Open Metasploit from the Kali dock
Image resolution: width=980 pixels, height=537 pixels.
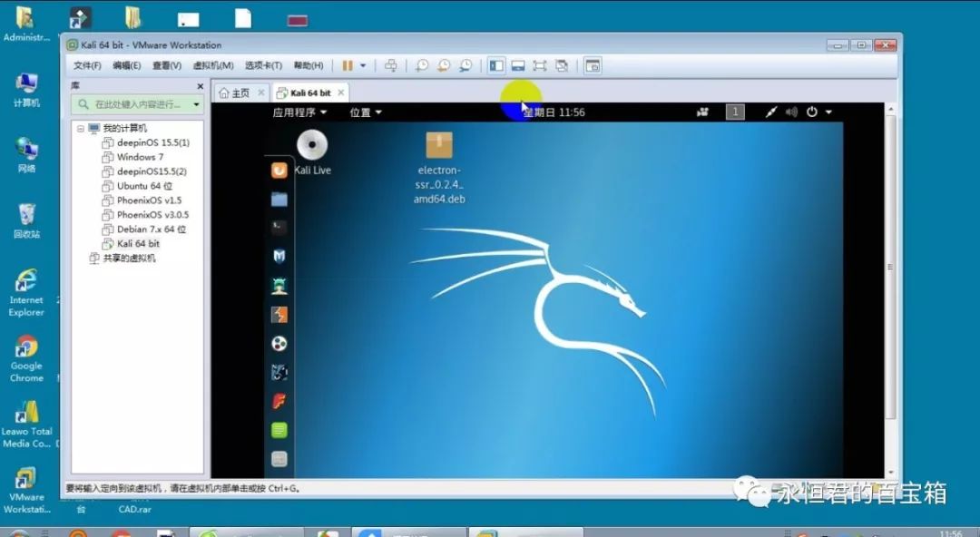click(x=279, y=257)
